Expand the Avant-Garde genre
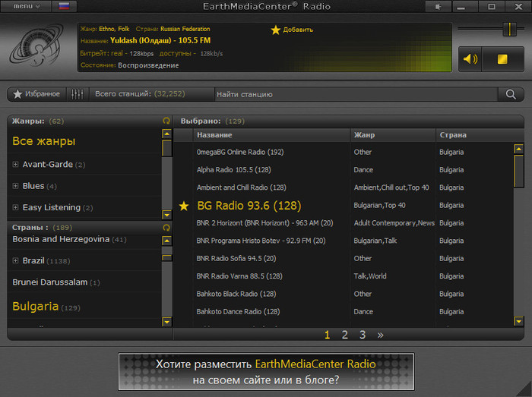This screenshot has height=397, width=532. (x=15, y=164)
